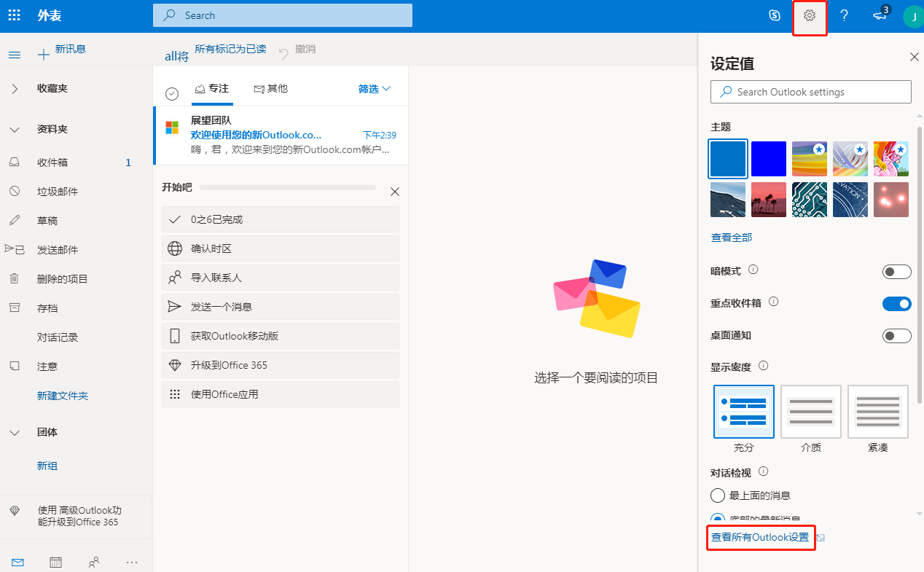This screenshot has width=924, height=572.
Task: Tick the select-all circle in message list
Action: [172, 93]
